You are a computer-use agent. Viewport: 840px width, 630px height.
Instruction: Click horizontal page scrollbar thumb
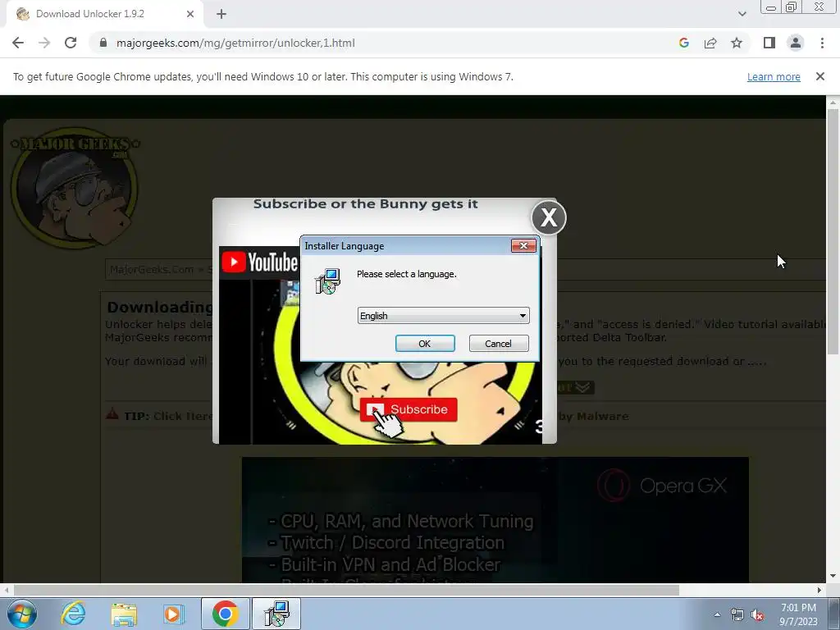click(346, 591)
